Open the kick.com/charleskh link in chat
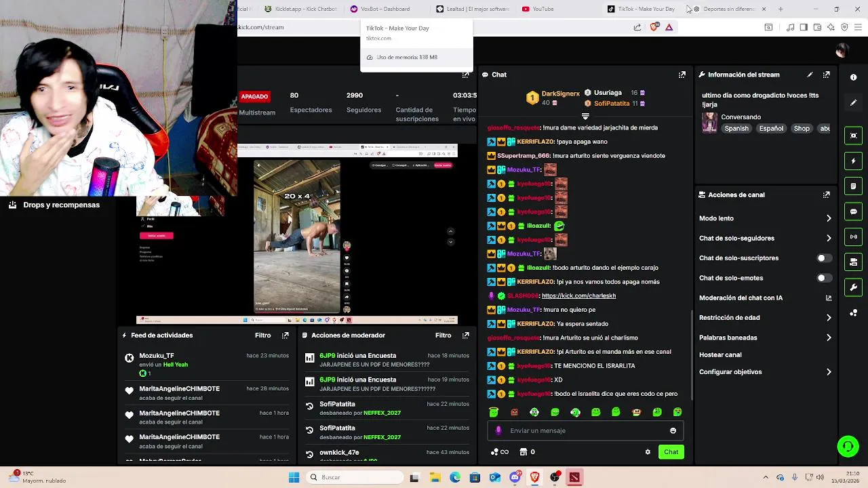Viewport: 868px width, 488px height. coord(578,296)
